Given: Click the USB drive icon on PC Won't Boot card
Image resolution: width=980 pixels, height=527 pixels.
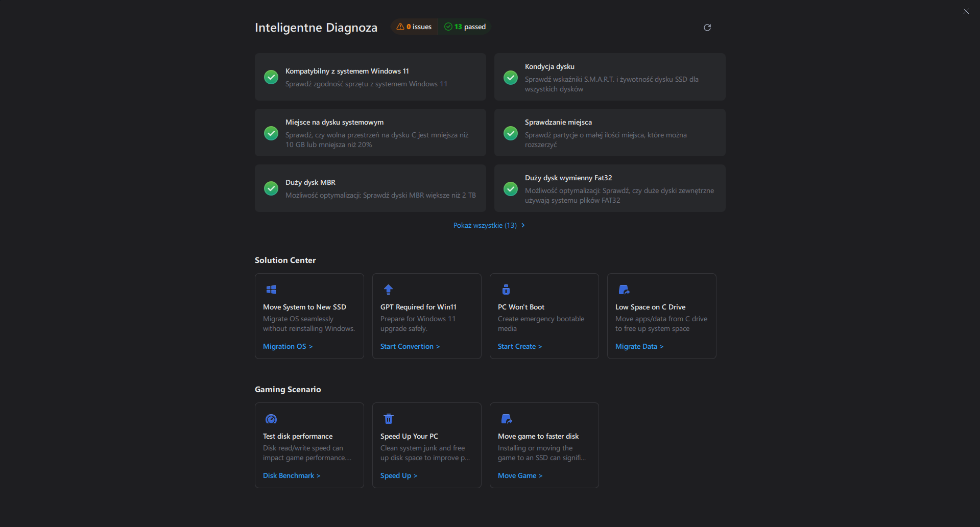Looking at the screenshot, I should coord(506,290).
